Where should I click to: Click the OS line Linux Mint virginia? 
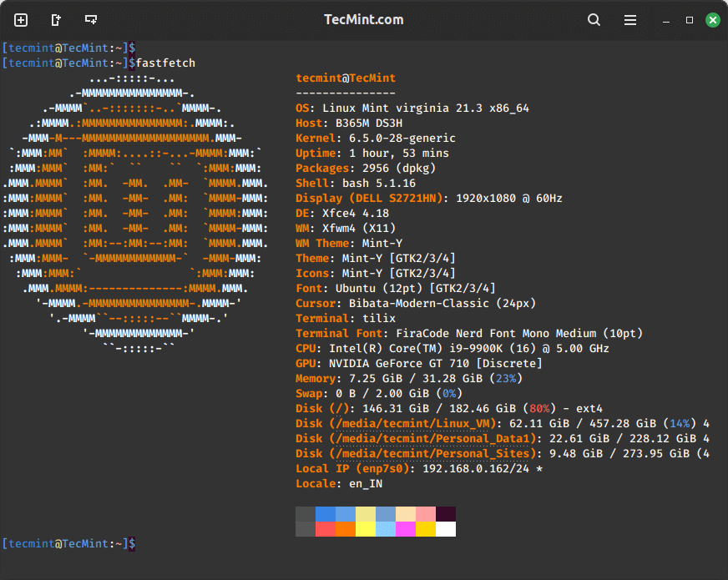click(412, 108)
